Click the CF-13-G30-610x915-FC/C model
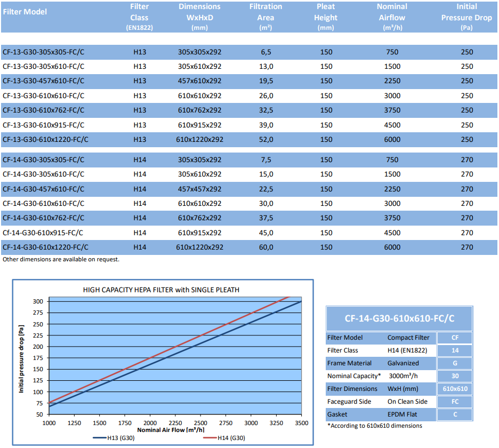 pyautogui.click(x=43, y=125)
